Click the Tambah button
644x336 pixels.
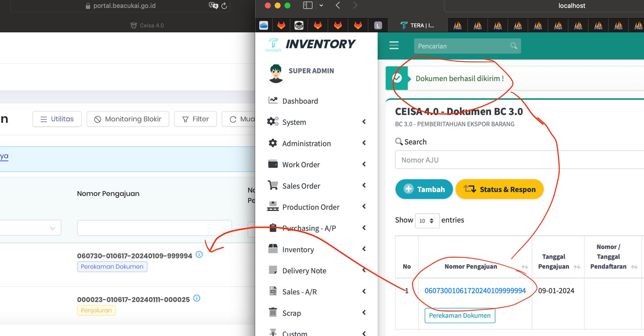pyautogui.click(x=424, y=189)
